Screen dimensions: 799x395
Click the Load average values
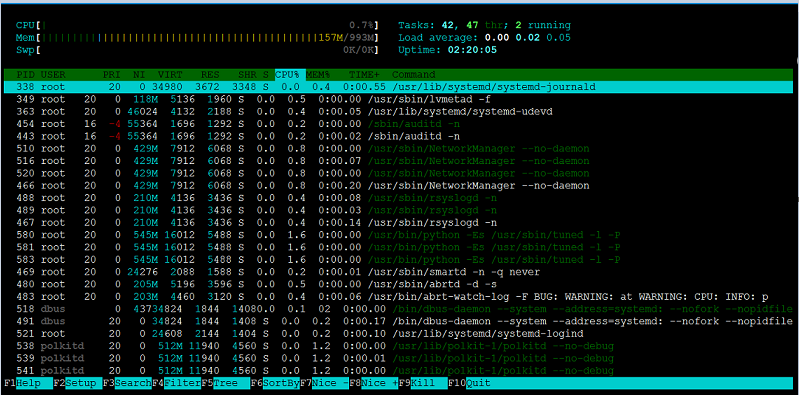[527, 37]
